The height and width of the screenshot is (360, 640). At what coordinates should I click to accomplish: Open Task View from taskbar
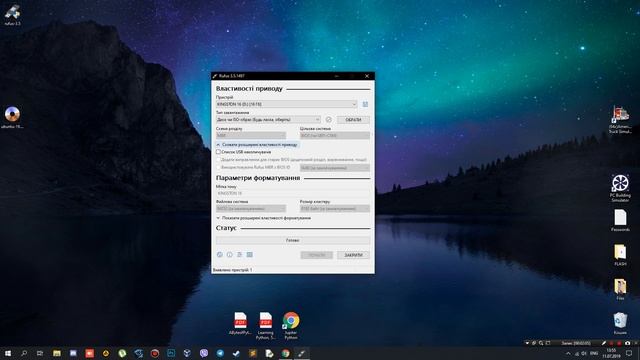pos(40,353)
